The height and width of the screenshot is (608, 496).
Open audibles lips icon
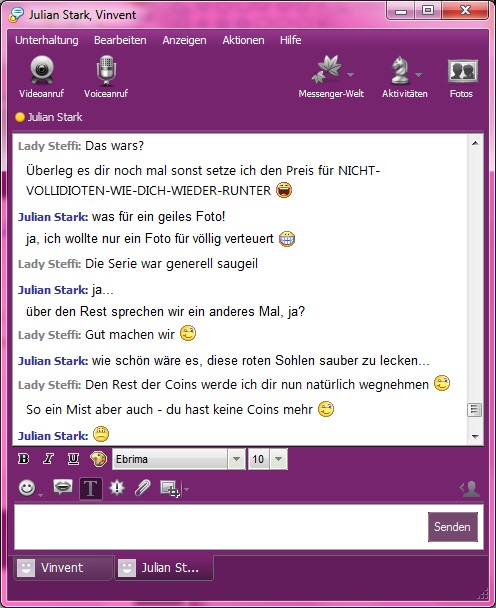pos(63,487)
